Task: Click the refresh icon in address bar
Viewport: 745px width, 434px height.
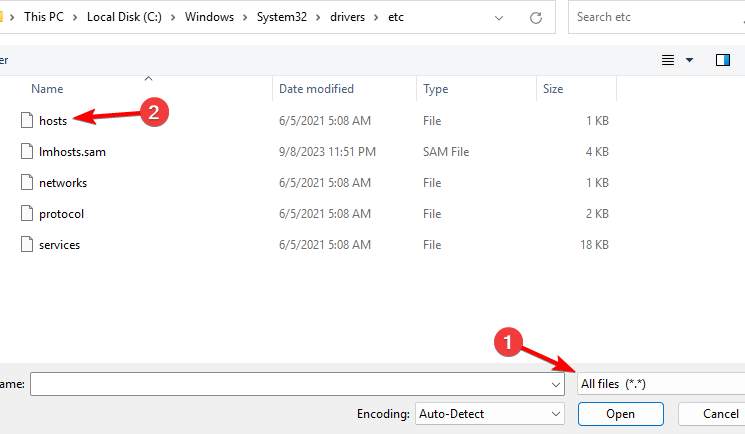Action: [x=537, y=17]
